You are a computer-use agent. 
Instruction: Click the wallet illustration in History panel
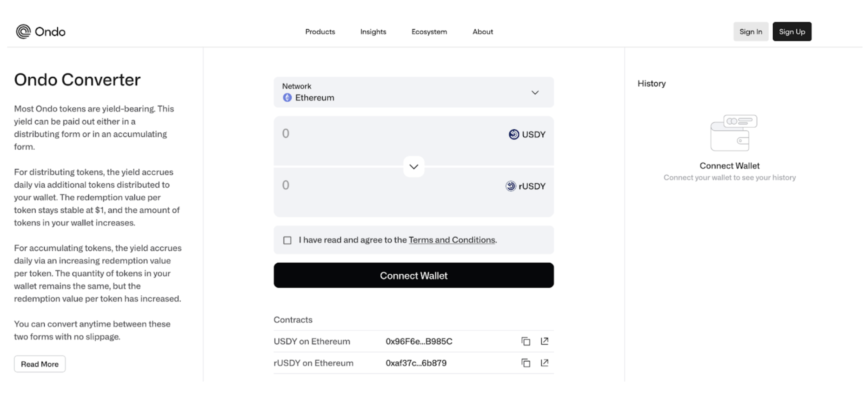pyautogui.click(x=734, y=133)
